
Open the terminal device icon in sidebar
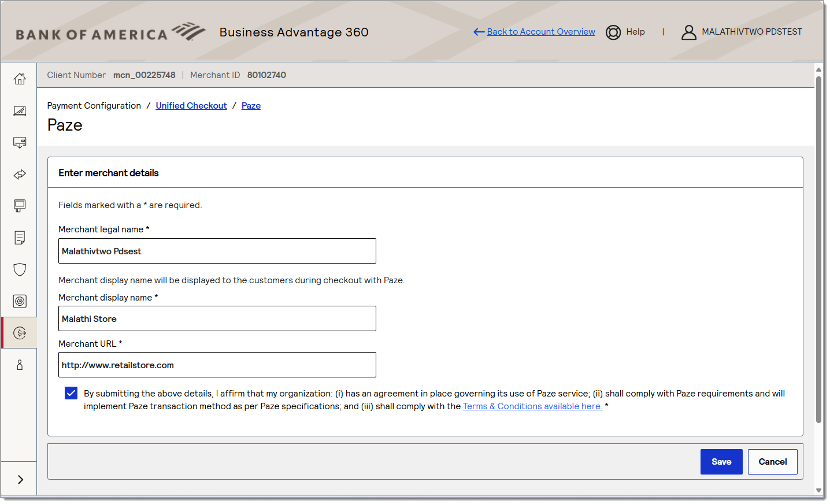tap(20, 206)
